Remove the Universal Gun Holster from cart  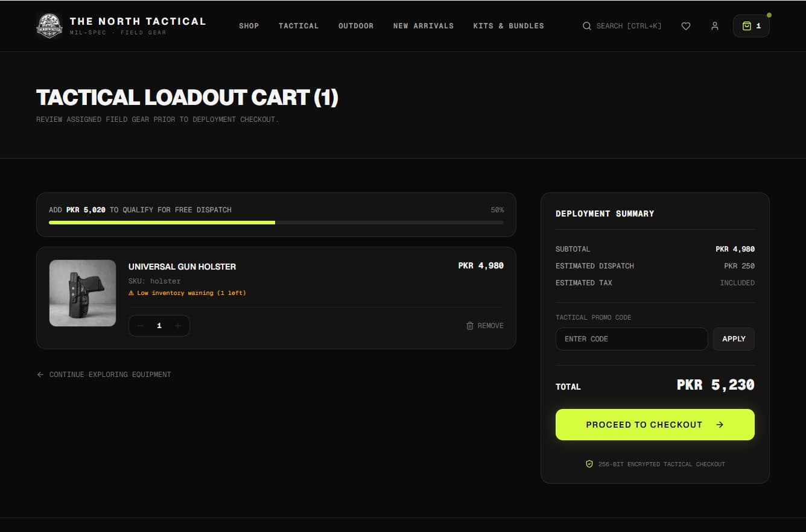(485, 326)
